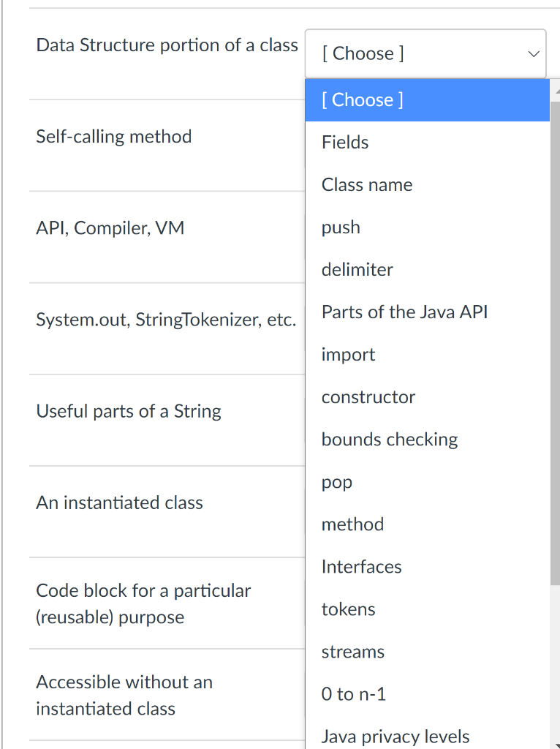Pick "Parts of the Java API" answer
Viewport: 560px width, 749px height.
(x=404, y=312)
